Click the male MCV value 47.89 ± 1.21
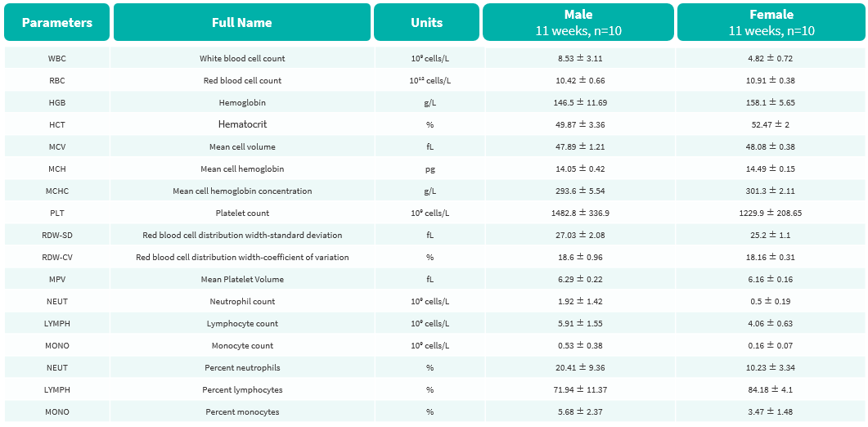 (578, 146)
